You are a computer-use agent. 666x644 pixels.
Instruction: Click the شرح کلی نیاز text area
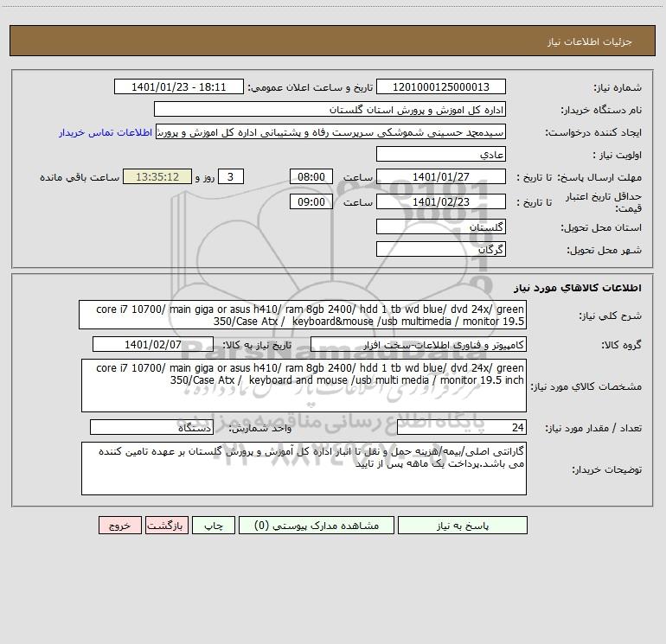[303, 315]
